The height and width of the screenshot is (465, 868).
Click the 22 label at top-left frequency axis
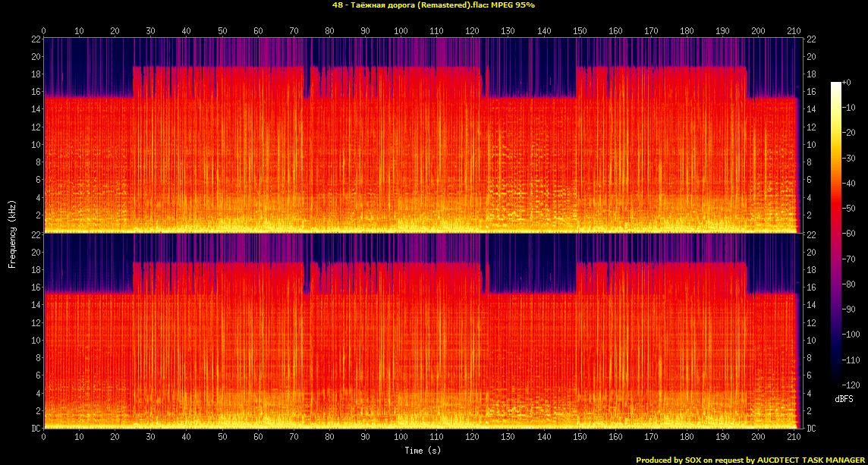click(x=36, y=39)
